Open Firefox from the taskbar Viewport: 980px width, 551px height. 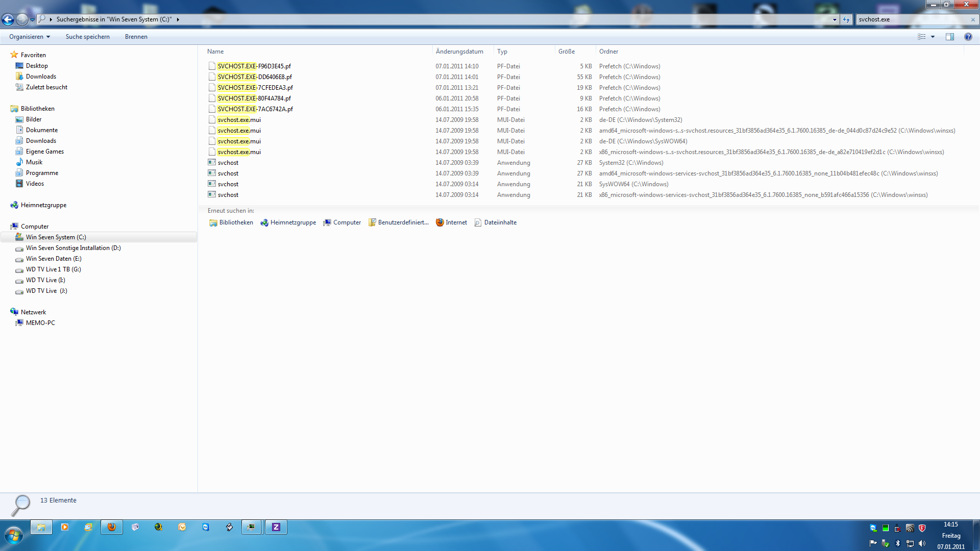point(112,527)
